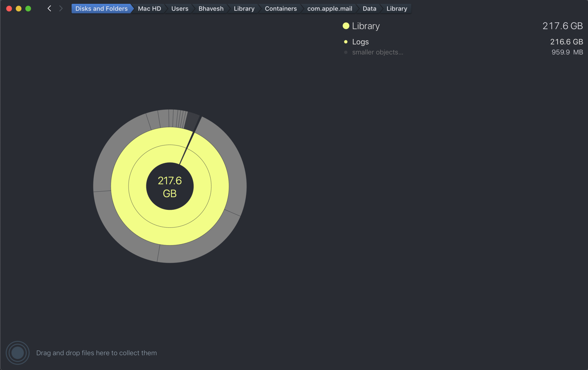Click the green fullscreen window button
Screen dimensions: 588x370
tap(28, 9)
